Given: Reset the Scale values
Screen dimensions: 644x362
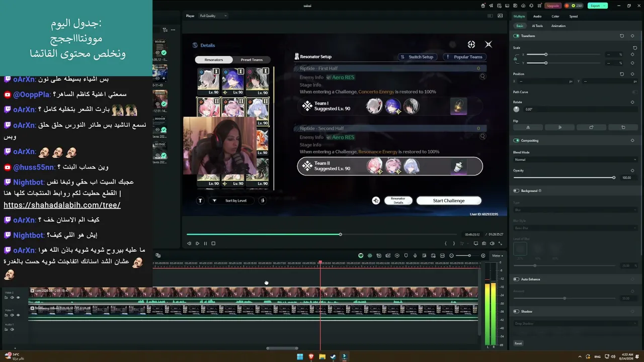Looking at the screenshot, I should [x=635, y=48].
